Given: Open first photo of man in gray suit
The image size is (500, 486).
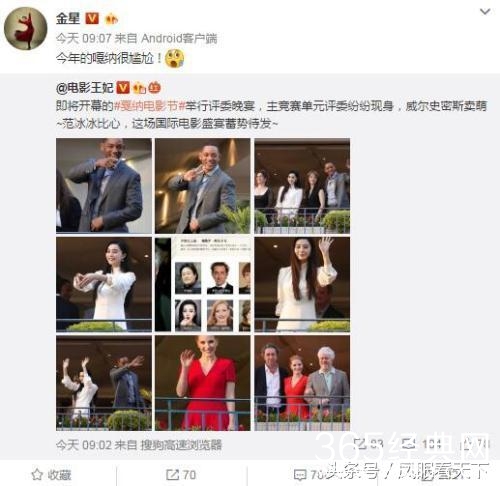Looking at the screenshot, I should (x=104, y=185).
